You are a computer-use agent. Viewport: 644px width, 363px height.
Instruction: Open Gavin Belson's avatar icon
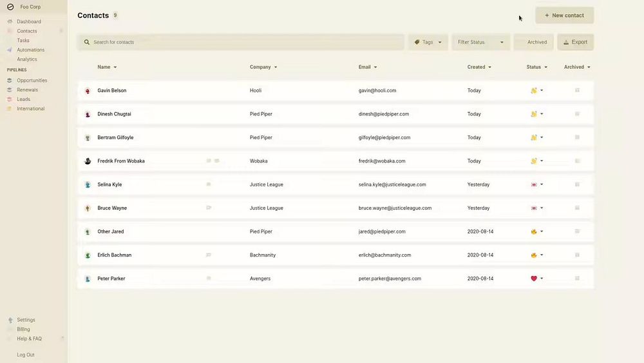click(88, 91)
